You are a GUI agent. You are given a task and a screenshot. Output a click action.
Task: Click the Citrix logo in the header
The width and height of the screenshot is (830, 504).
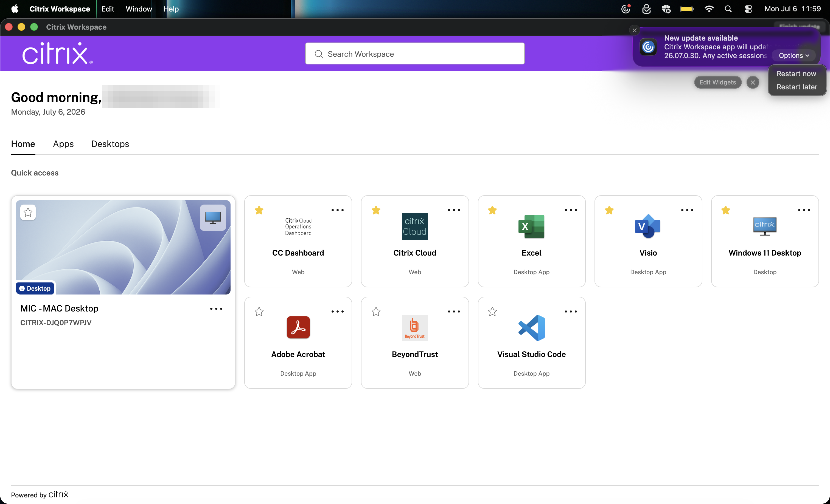pyautogui.click(x=57, y=53)
